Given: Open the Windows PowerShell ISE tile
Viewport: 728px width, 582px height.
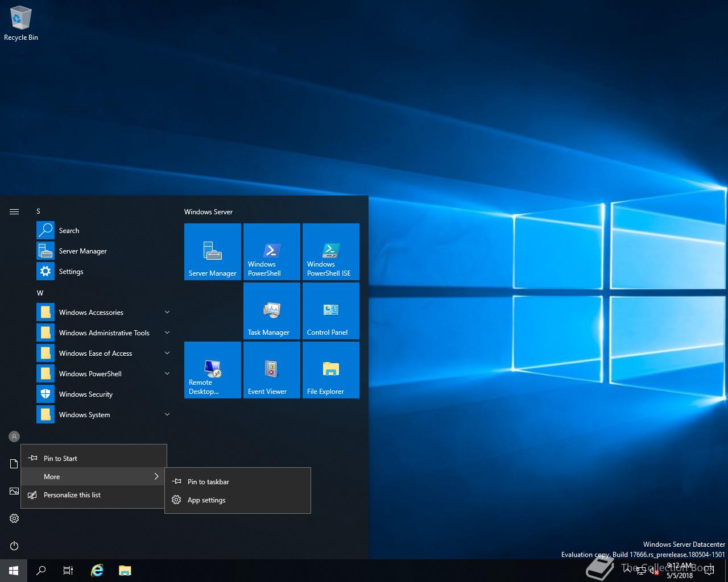Looking at the screenshot, I should (330, 252).
